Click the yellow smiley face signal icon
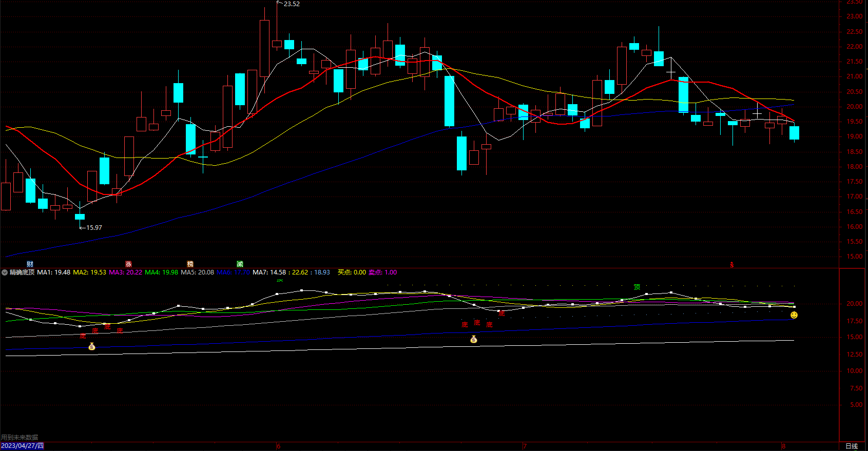The width and height of the screenshot is (868, 451). point(794,315)
